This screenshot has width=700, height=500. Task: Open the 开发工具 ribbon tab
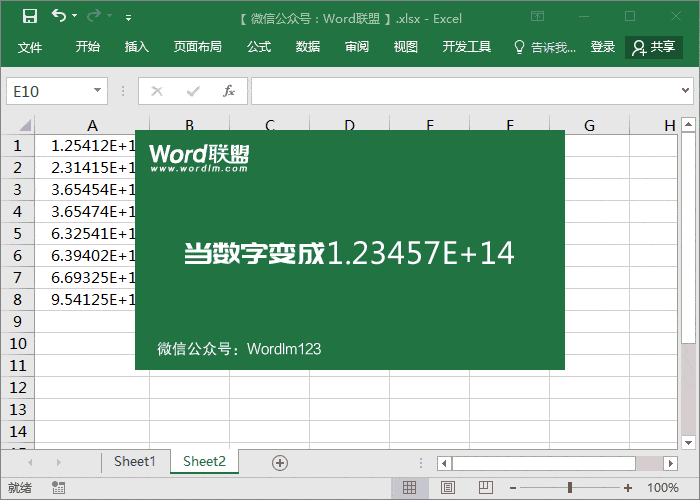pos(467,46)
